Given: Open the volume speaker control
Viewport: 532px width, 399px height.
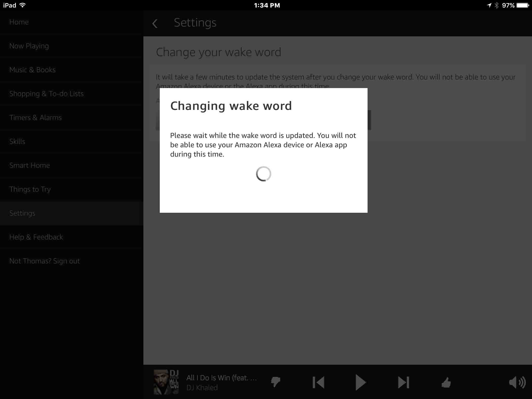Looking at the screenshot, I should tap(517, 382).
